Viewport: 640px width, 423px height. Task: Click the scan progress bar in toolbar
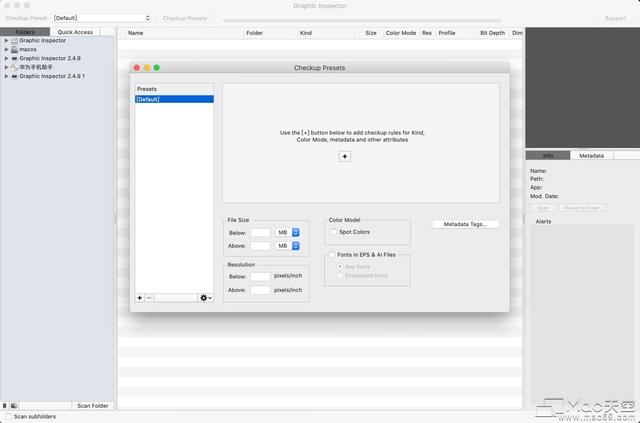tap(362, 20)
